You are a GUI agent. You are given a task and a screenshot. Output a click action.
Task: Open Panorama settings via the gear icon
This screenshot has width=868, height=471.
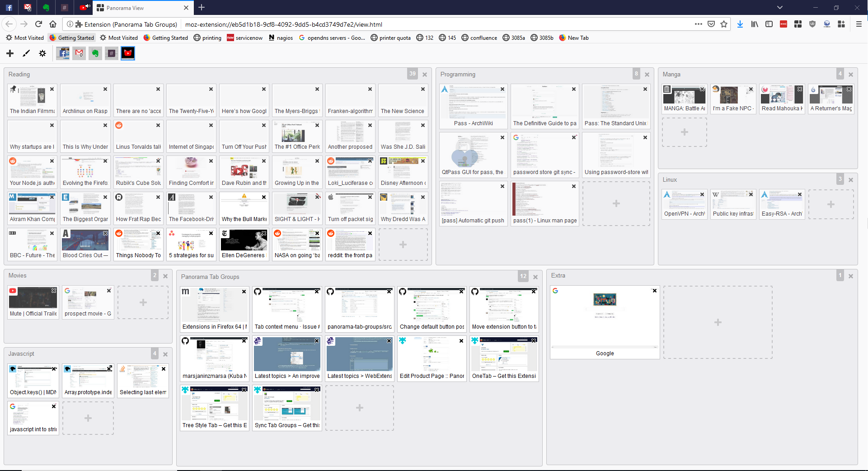coord(42,53)
